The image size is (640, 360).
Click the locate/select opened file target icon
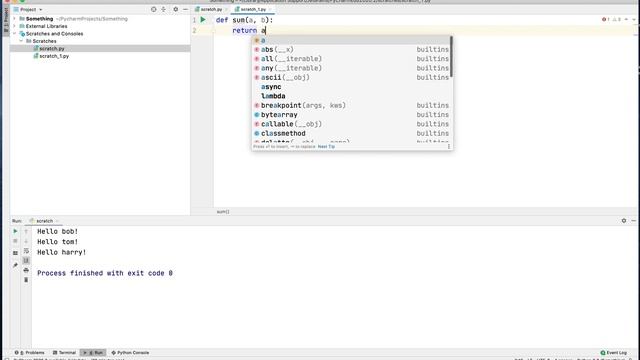(153, 9)
